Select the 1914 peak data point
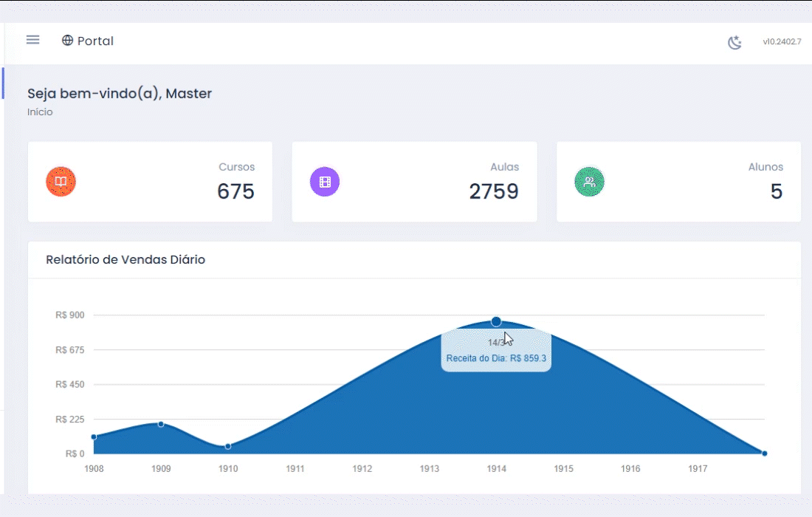 coord(496,321)
